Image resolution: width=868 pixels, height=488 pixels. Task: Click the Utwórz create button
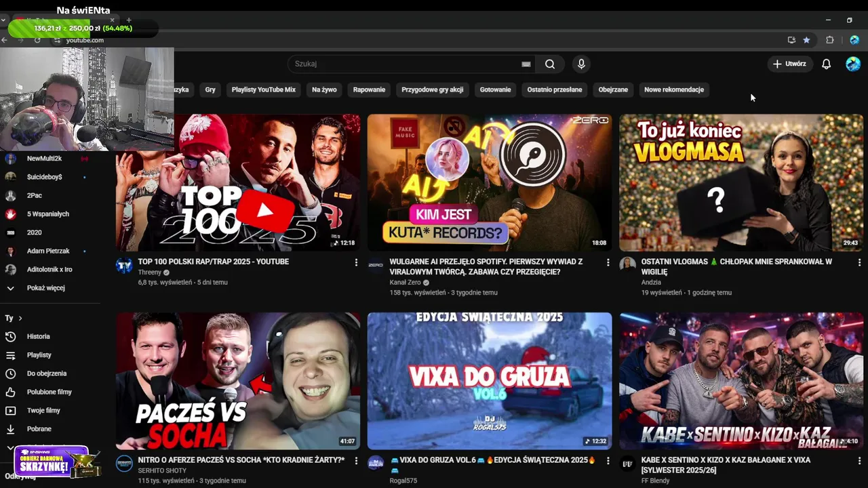tap(790, 64)
